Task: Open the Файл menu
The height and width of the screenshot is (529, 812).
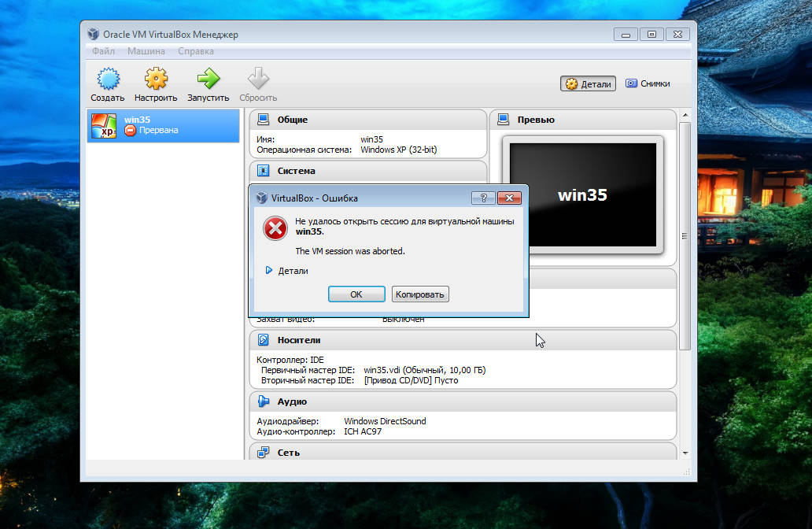Action: coord(103,51)
